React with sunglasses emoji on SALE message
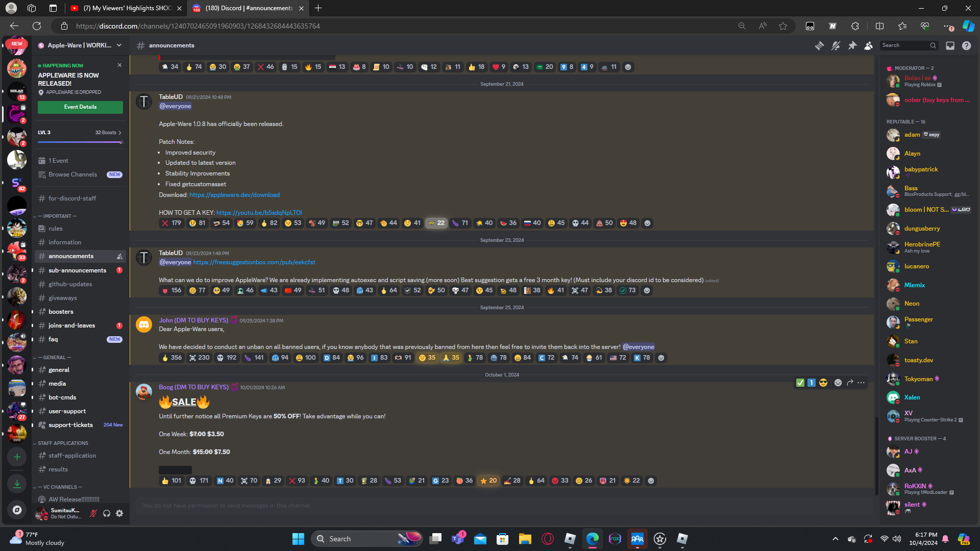980x551 pixels. [x=823, y=383]
